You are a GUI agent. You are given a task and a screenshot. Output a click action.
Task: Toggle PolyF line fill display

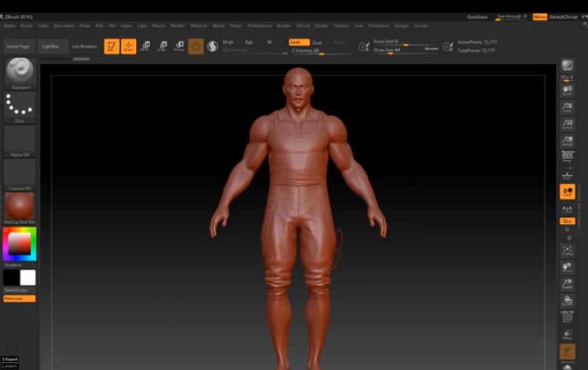(567, 317)
